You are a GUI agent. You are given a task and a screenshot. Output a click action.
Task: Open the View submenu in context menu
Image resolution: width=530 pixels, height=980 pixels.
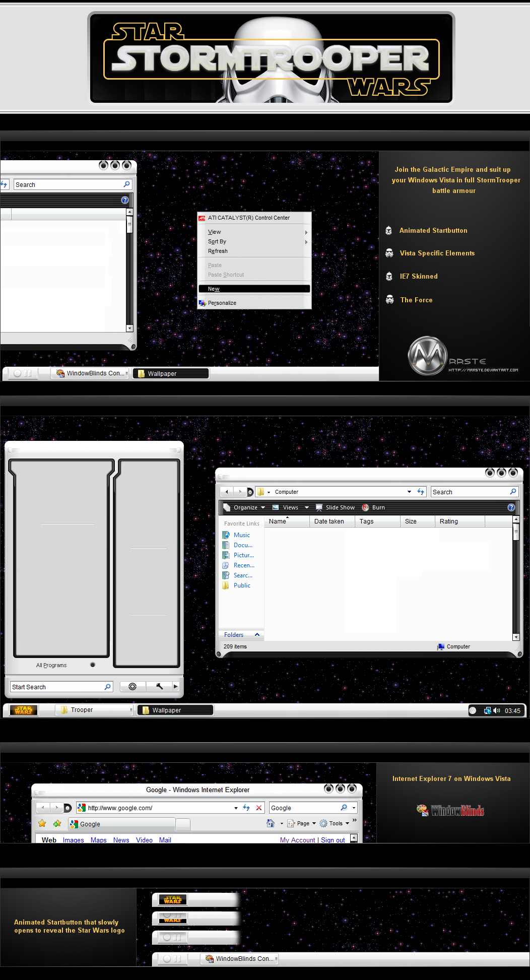254,232
